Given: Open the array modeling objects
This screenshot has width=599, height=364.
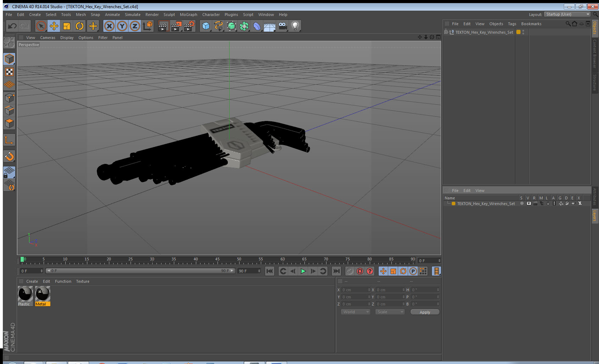Looking at the screenshot, I should (x=244, y=26).
